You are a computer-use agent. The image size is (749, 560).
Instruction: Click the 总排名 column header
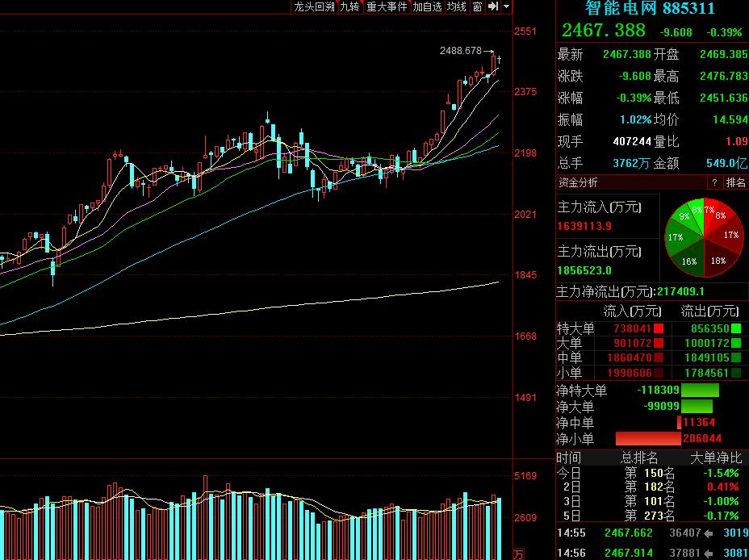pos(638,458)
